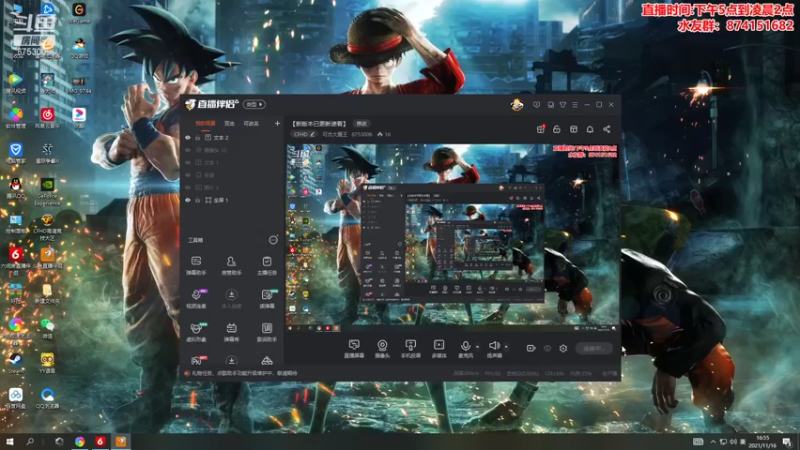Open Windows taskbar search
800x450 pixels.
click(30, 441)
